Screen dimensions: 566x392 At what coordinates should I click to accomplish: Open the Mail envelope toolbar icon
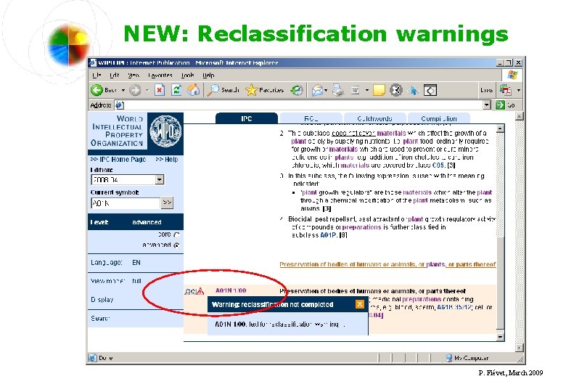317,90
